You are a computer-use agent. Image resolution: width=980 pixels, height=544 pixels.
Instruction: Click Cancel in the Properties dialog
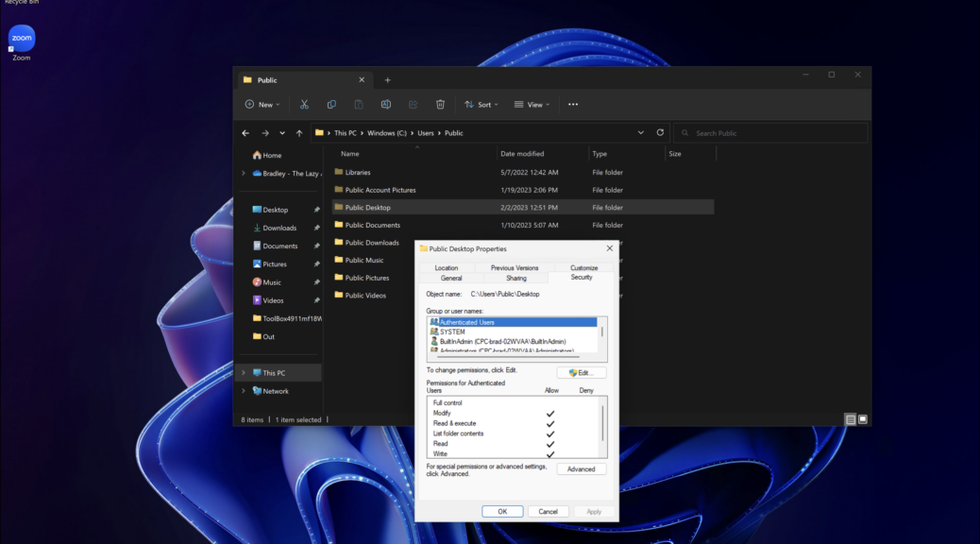click(x=549, y=512)
